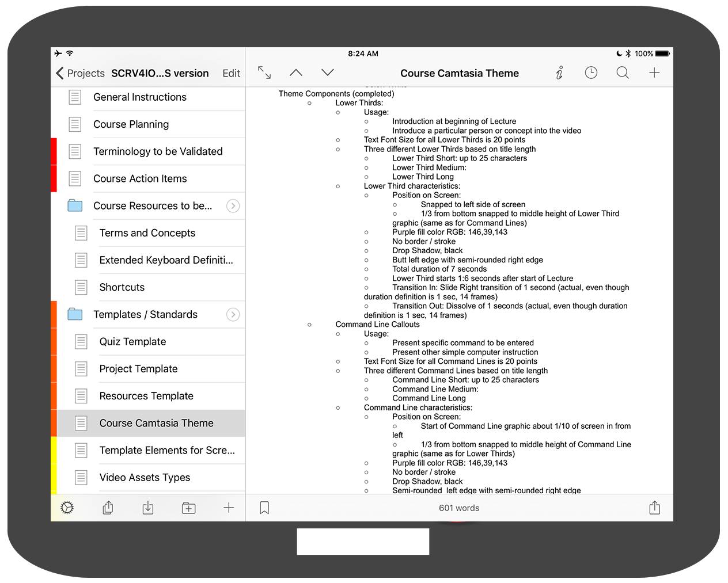Go to previous document with up chevron
Screen dimensions: 728x583
(x=296, y=73)
